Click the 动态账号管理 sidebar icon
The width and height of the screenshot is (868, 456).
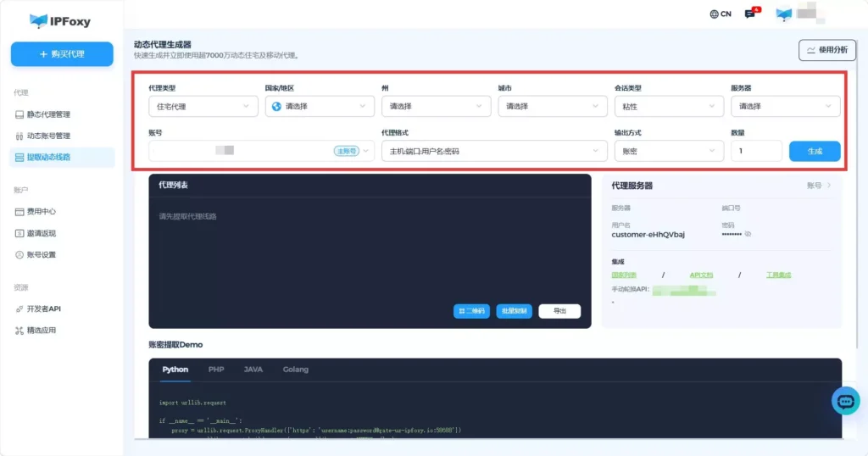pyautogui.click(x=19, y=136)
